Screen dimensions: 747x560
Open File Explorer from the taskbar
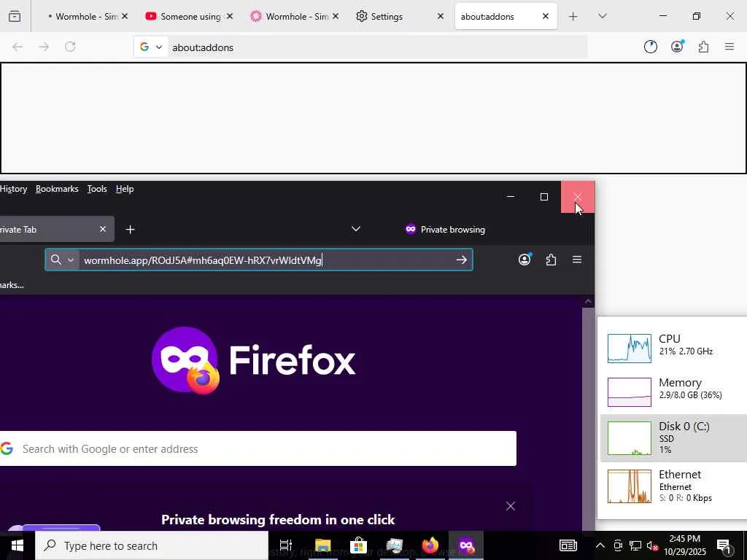click(x=322, y=545)
